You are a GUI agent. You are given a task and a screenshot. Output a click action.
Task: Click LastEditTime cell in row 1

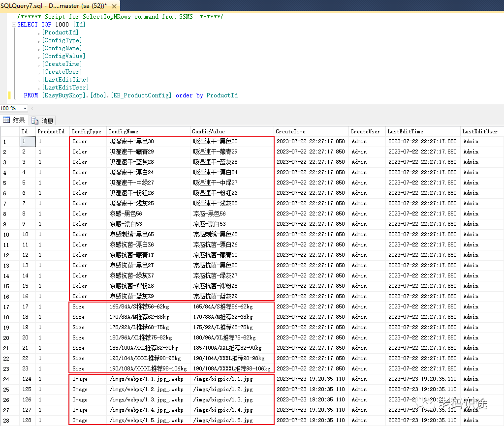coord(422,141)
